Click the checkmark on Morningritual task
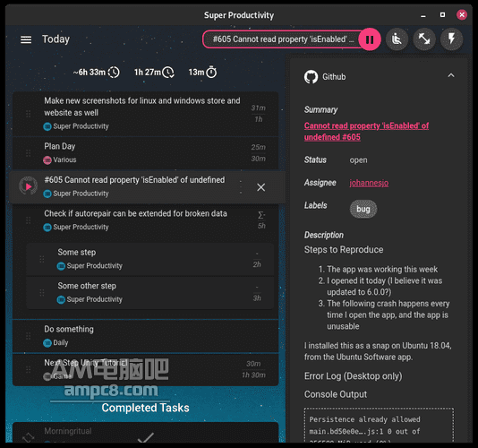 point(146,437)
